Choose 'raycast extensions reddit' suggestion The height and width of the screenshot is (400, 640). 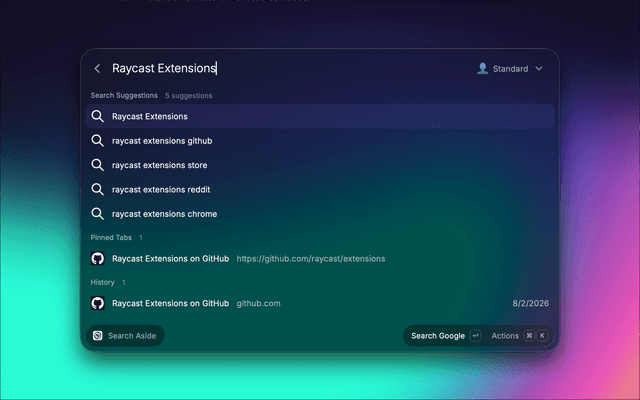[x=320, y=189]
